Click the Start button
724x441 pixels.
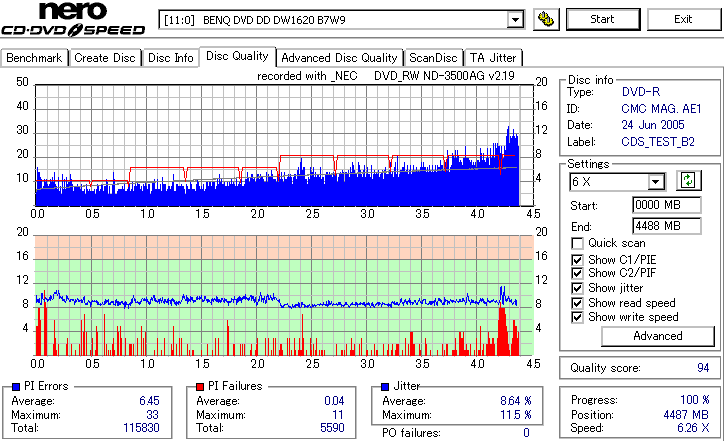click(x=603, y=19)
